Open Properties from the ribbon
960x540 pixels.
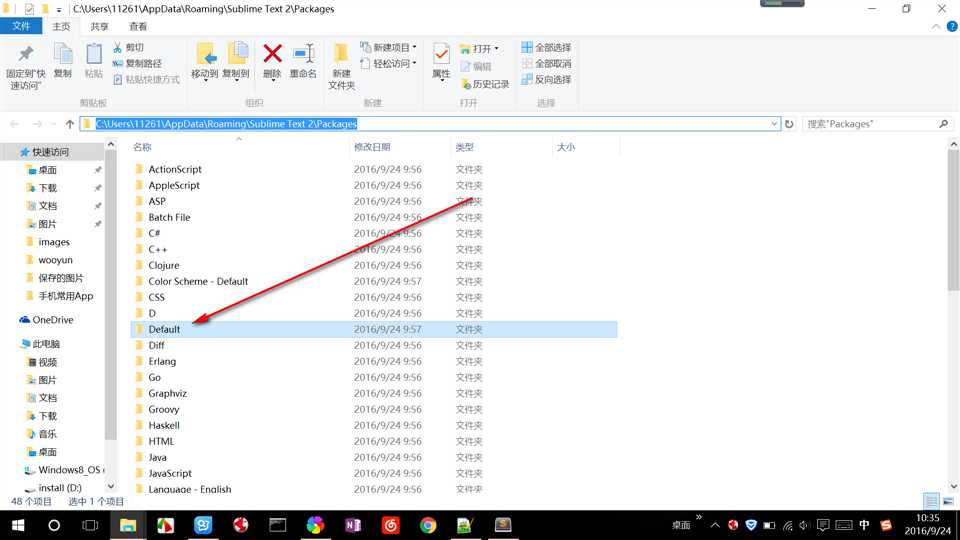[441, 61]
